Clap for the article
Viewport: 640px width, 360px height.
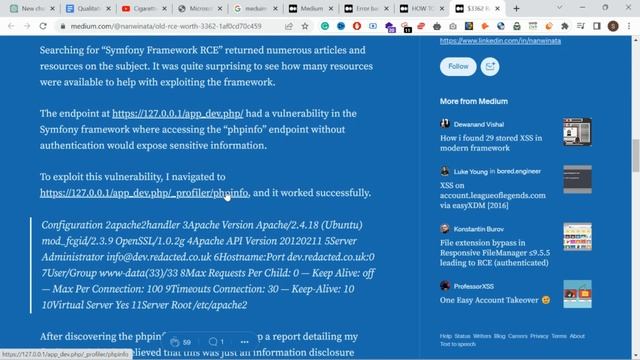175,342
